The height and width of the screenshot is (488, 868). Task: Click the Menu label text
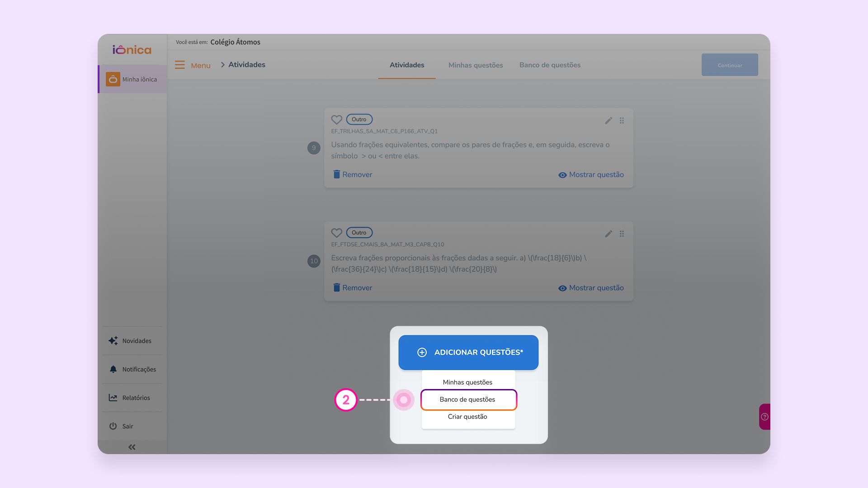tap(201, 66)
